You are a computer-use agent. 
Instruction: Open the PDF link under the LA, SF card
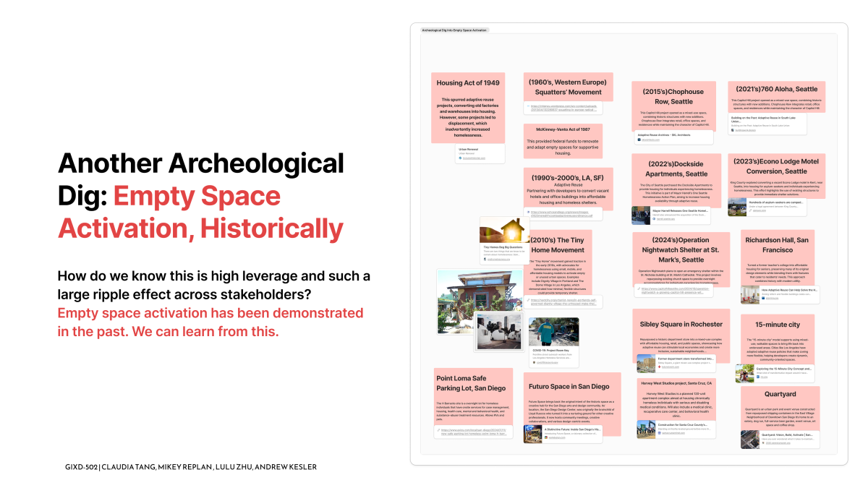tap(564, 214)
